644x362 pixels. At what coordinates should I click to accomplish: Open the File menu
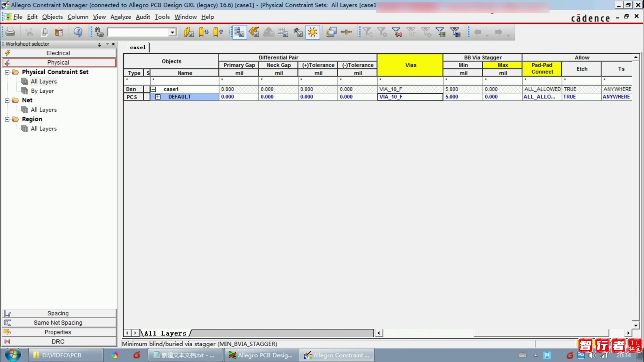click(x=18, y=17)
